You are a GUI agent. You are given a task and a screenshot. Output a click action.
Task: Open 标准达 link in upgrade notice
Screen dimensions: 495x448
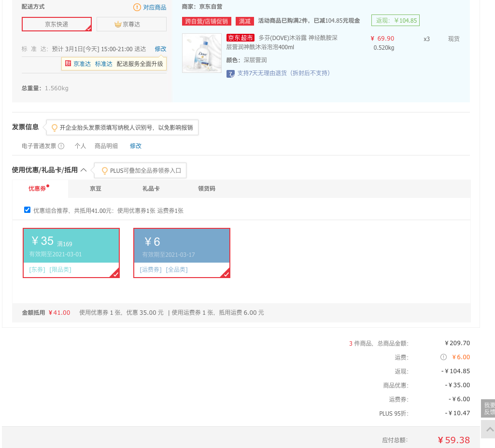[103, 64]
